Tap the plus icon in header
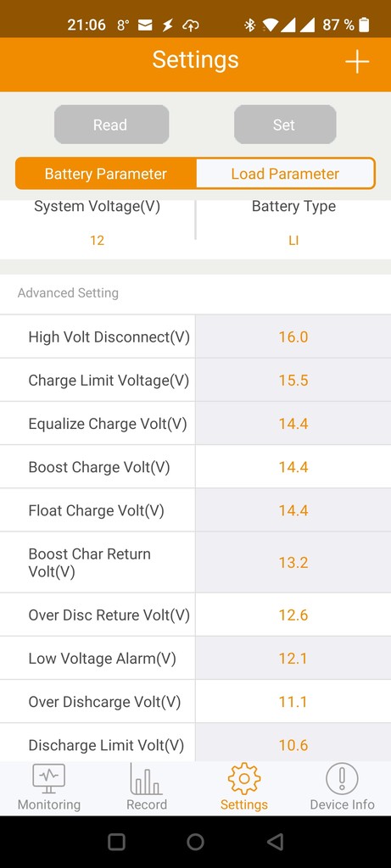Screen dimensions: 391x868 coord(357,61)
